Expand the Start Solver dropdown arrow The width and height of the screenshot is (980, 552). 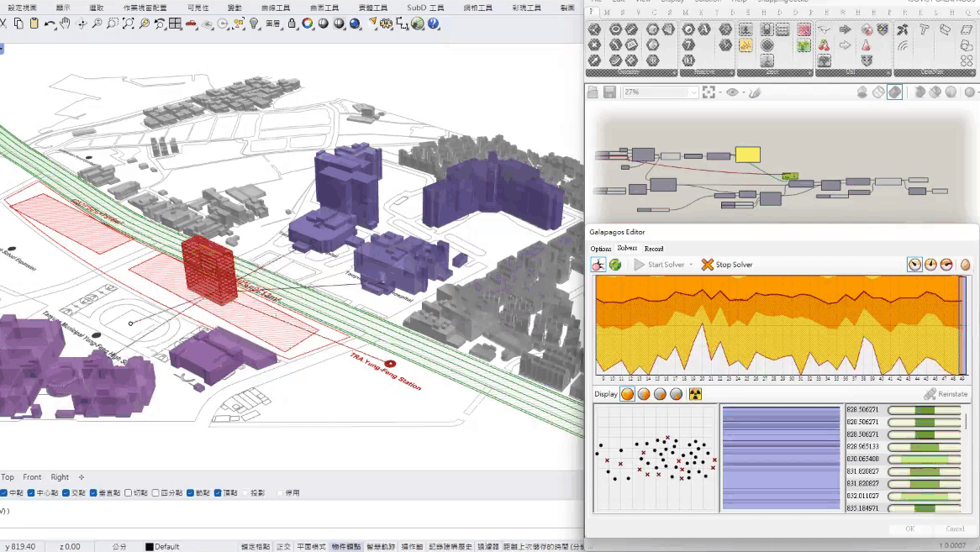coord(691,265)
